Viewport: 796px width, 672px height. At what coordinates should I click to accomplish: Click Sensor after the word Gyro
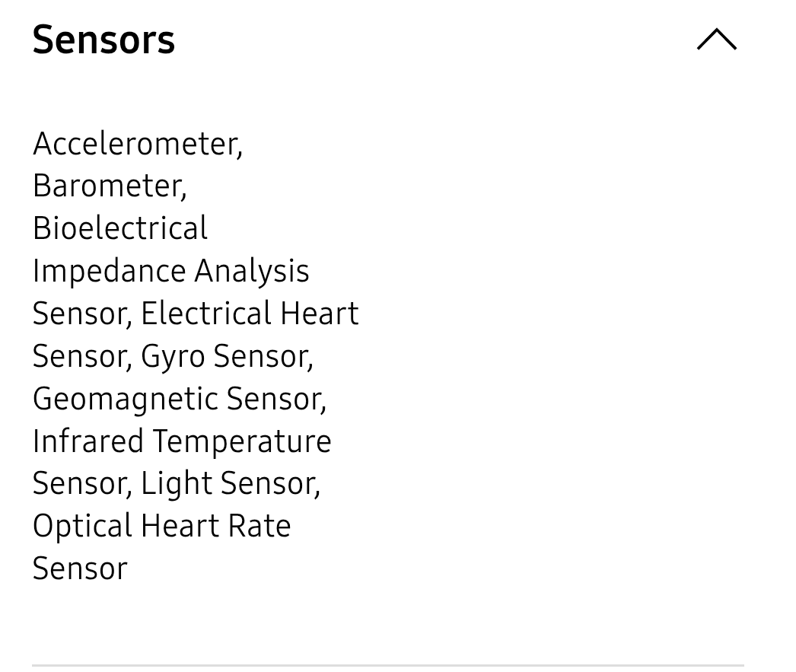point(262,356)
